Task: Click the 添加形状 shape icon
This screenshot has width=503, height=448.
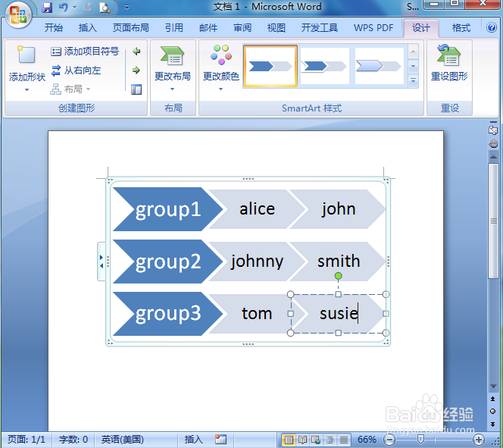Action: [x=27, y=55]
